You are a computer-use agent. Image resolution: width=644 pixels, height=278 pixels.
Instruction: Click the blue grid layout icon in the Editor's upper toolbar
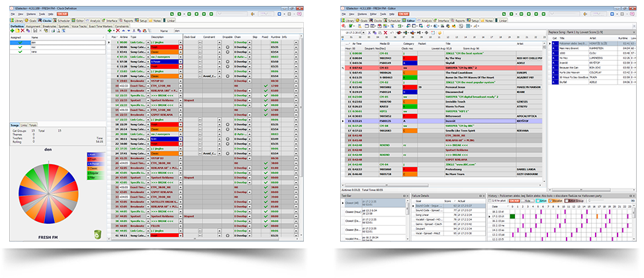468,26
